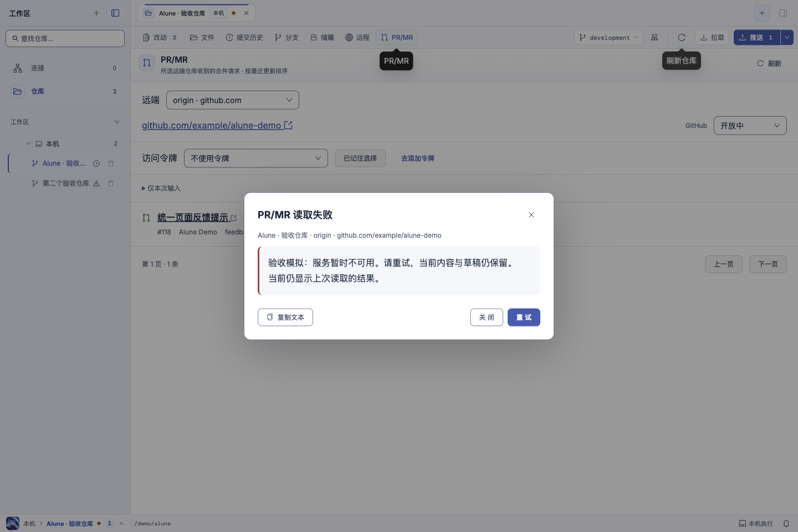Click the 复制文本 button

pos(285,318)
